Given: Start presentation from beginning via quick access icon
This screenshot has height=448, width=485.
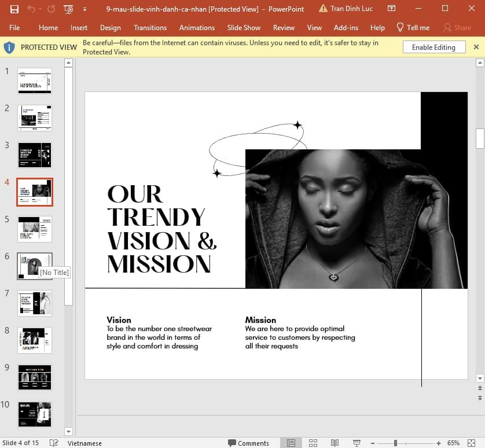Looking at the screenshot, I should 68,9.
